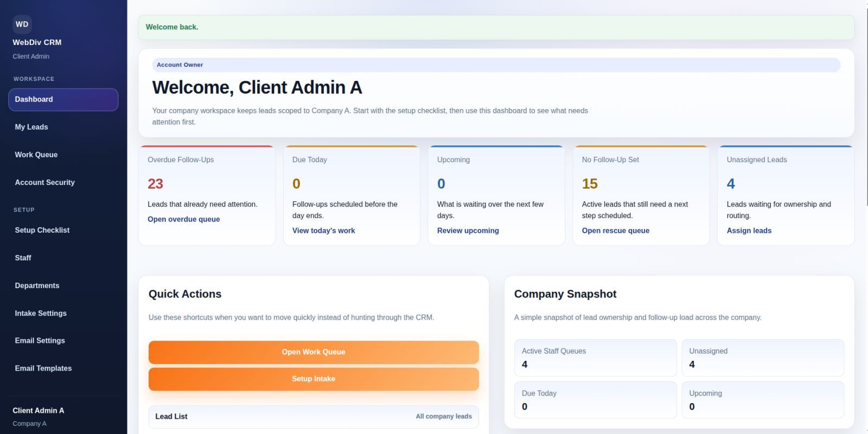Click the Account Owner badge
868x434 pixels.
(496, 65)
